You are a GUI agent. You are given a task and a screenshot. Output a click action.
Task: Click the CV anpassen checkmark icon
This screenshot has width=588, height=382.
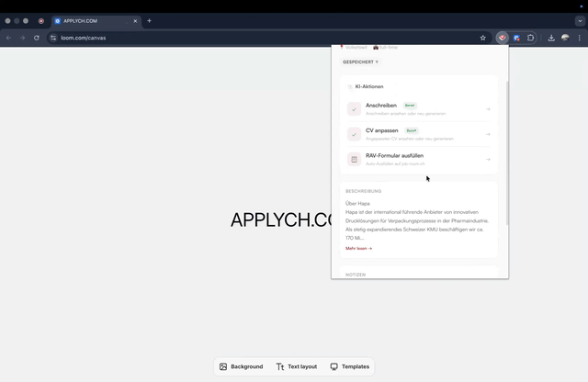[x=354, y=134]
